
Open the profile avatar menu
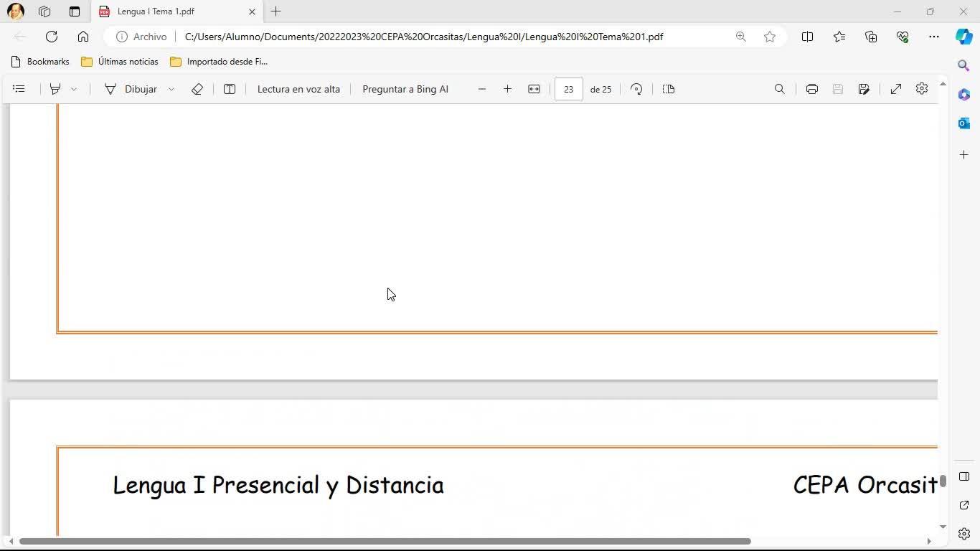coord(16,11)
